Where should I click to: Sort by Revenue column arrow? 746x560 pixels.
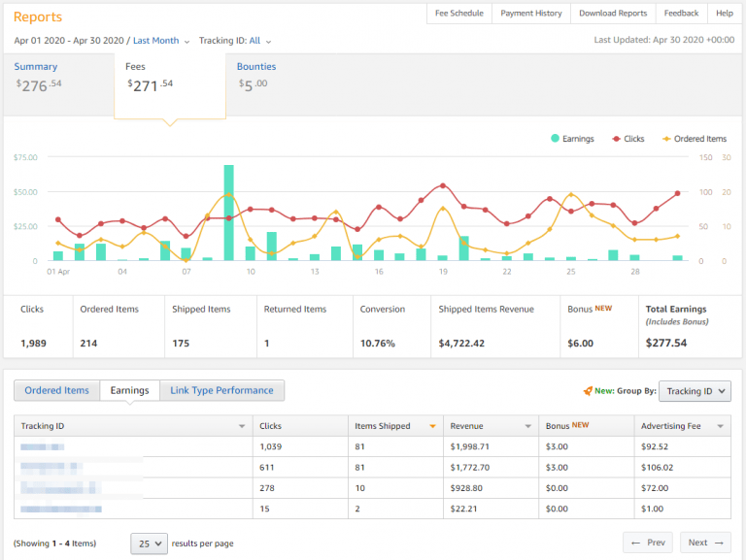528,426
